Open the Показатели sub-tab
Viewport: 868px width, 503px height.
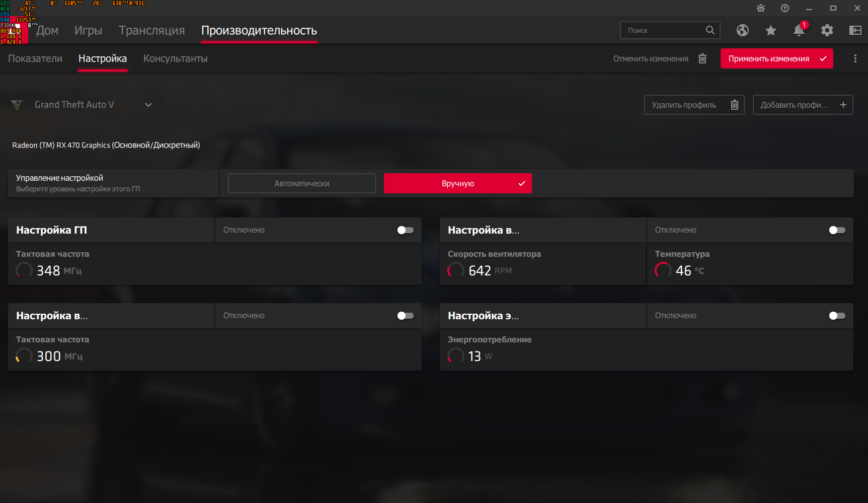click(35, 58)
